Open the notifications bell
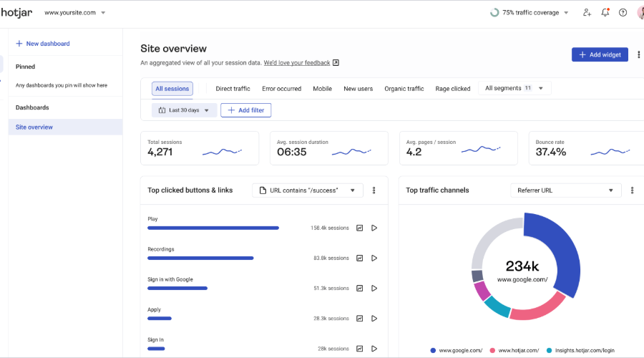644x358 pixels. [x=605, y=12]
